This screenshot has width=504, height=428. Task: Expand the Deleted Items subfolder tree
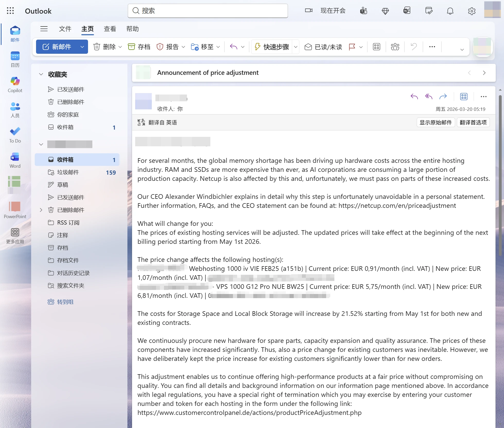(x=41, y=210)
